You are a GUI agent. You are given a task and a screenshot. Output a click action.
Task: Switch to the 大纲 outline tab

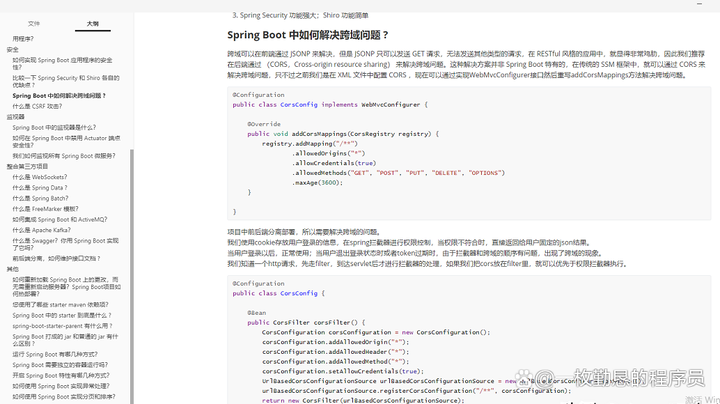[93, 23]
